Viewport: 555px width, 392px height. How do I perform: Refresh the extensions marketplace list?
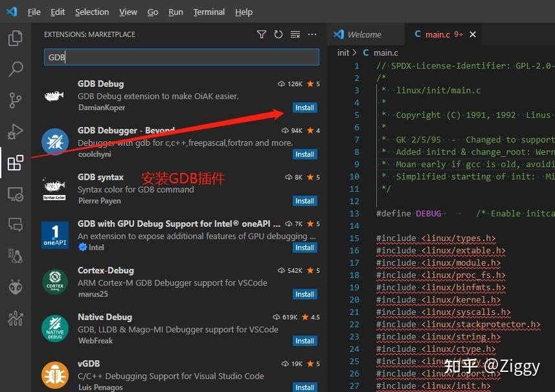[x=278, y=34]
